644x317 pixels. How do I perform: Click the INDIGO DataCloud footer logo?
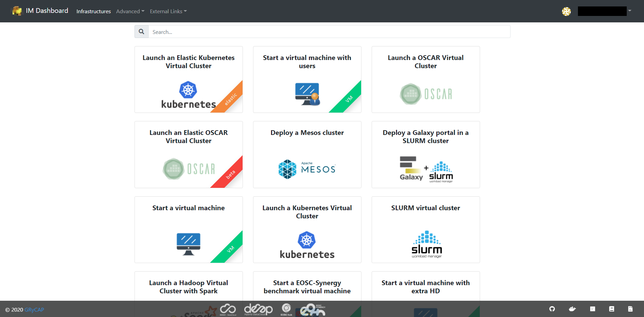point(228,310)
